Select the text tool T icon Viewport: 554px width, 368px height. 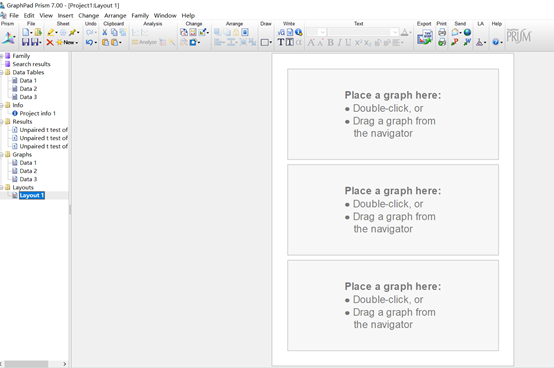click(x=281, y=42)
